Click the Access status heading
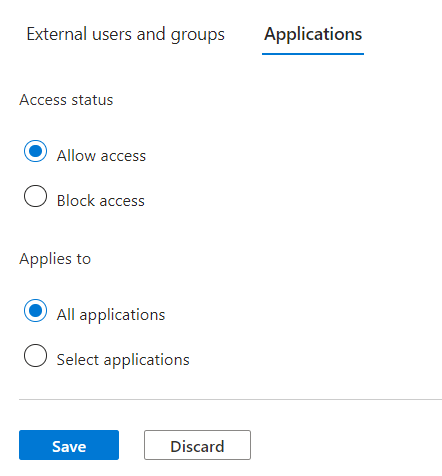Image resolution: width=442 pixels, height=476 pixels. tap(66, 100)
